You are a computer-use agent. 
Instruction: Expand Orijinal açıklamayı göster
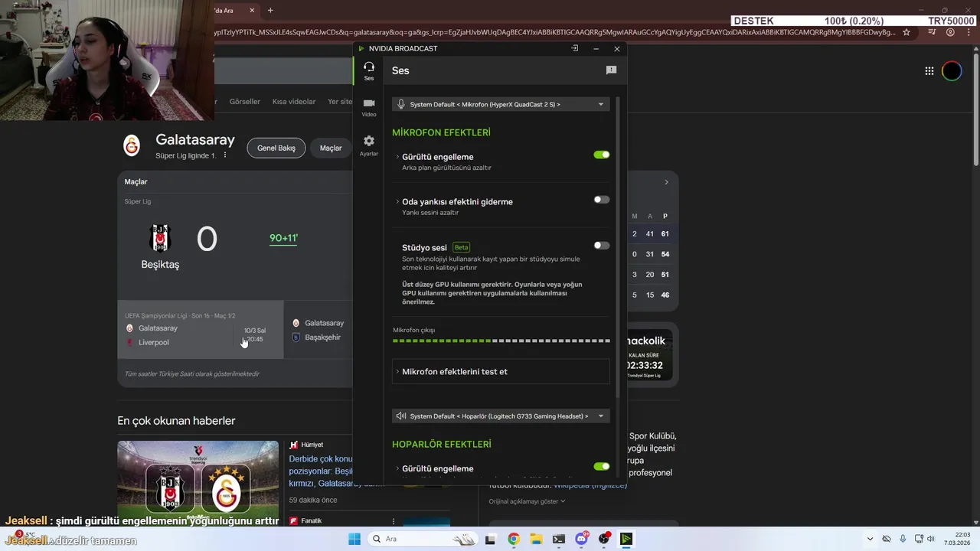click(528, 501)
